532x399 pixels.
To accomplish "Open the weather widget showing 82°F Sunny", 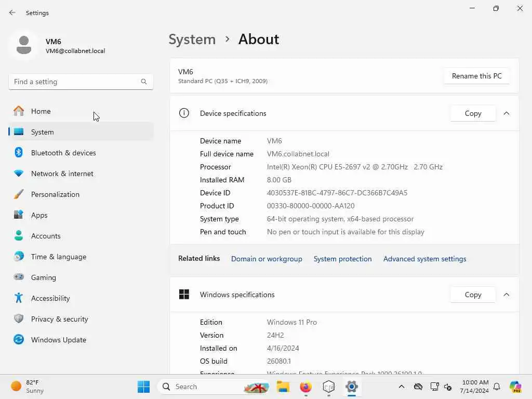I will pyautogui.click(x=28, y=387).
